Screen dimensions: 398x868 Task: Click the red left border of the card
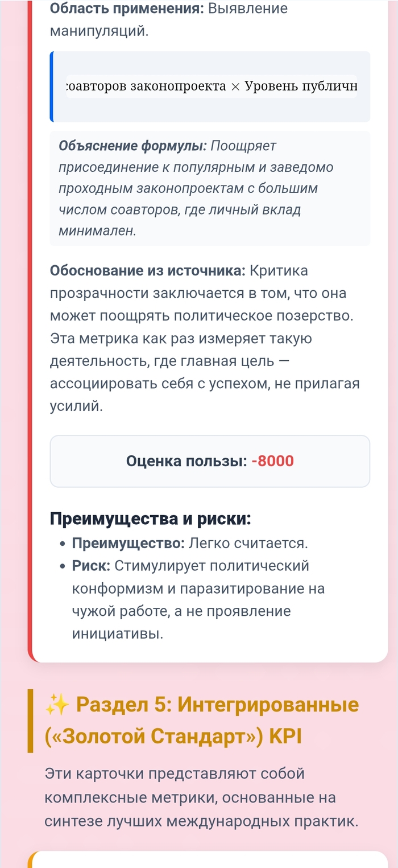pos(30,342)
